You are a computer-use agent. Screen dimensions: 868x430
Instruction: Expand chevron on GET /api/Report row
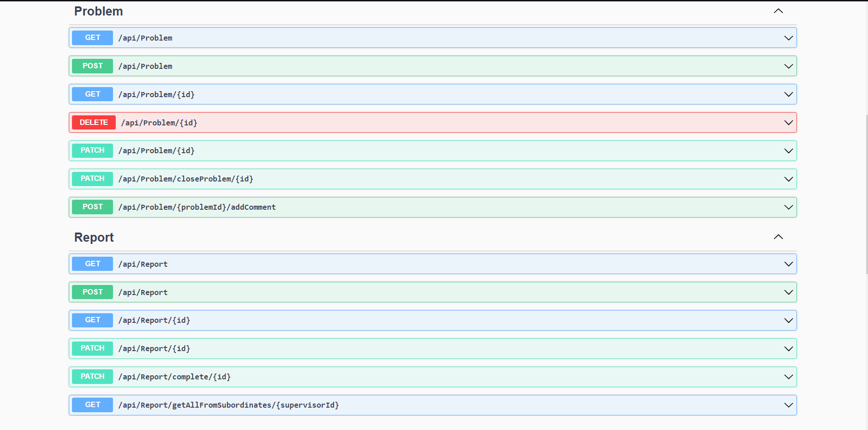(788, 264)
